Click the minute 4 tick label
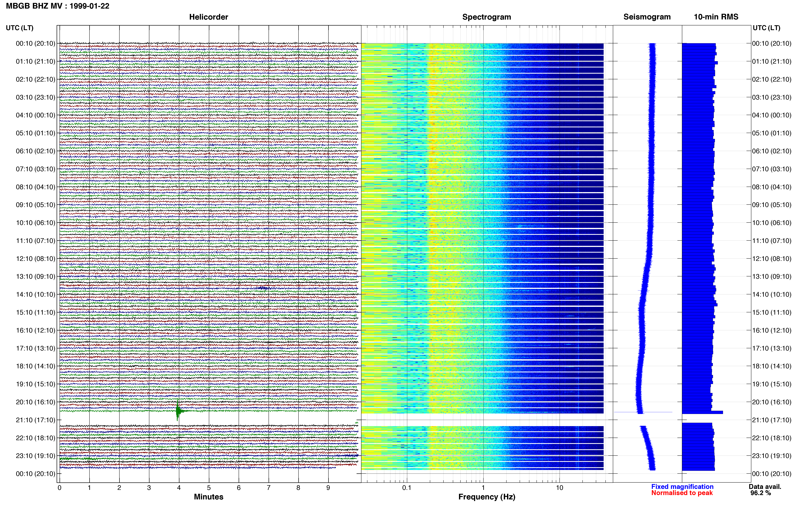The height and width of the screenshot is (508, 812). [x=179, y=487]
